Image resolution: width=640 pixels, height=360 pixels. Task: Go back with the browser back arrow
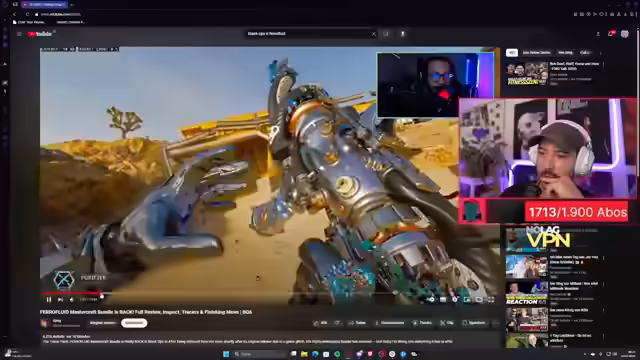click(15, 14)
